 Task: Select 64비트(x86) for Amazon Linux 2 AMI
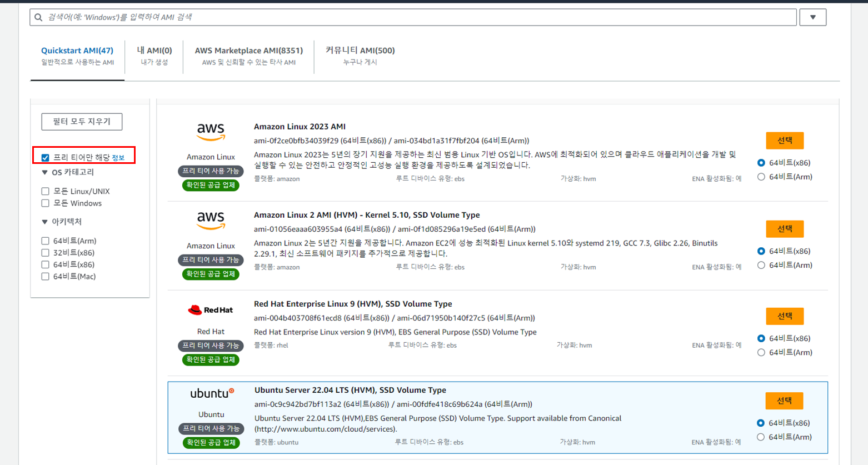click(x=761, y=251)
